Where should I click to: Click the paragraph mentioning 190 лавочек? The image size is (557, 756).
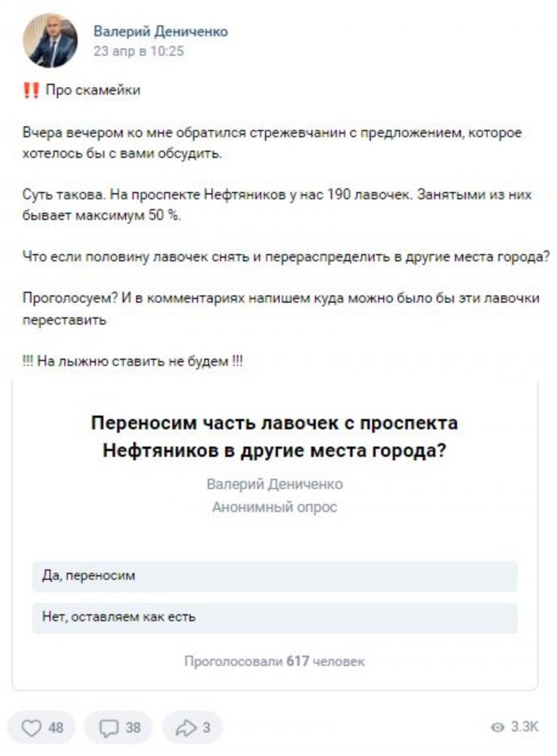(x=277, y=205)
